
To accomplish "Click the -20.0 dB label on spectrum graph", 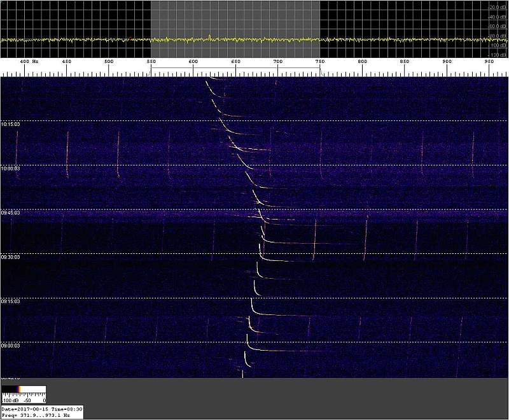I will coord(498,7).
